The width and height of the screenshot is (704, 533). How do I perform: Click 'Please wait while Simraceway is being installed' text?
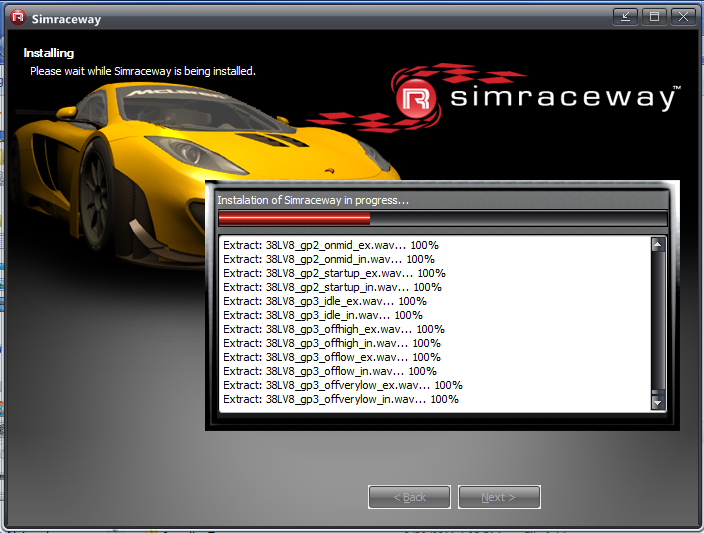pos(143,71)
